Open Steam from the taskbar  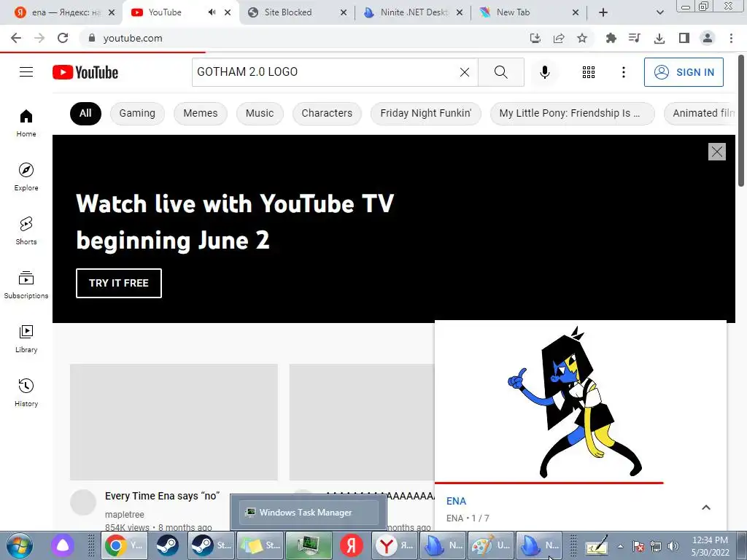click(167, 545)
